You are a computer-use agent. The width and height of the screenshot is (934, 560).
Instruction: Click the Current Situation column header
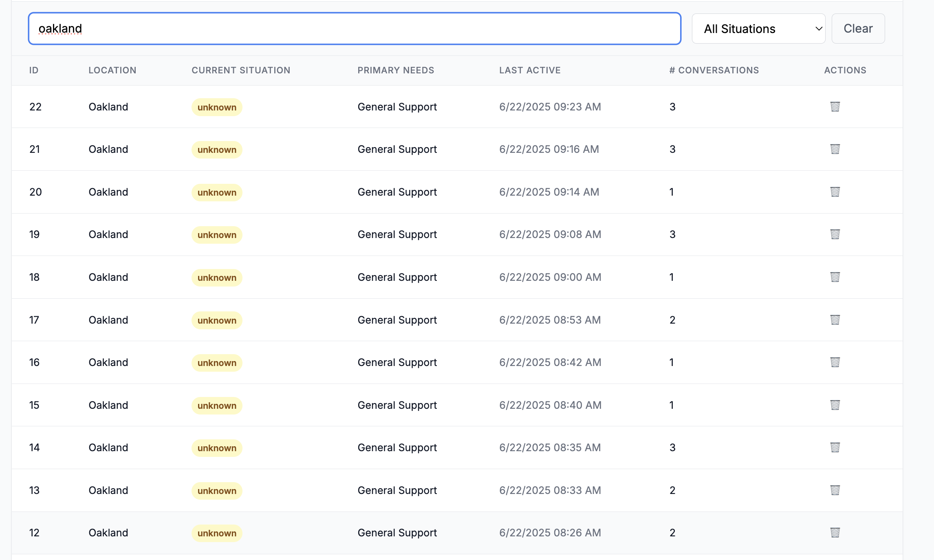click(241, 71)
